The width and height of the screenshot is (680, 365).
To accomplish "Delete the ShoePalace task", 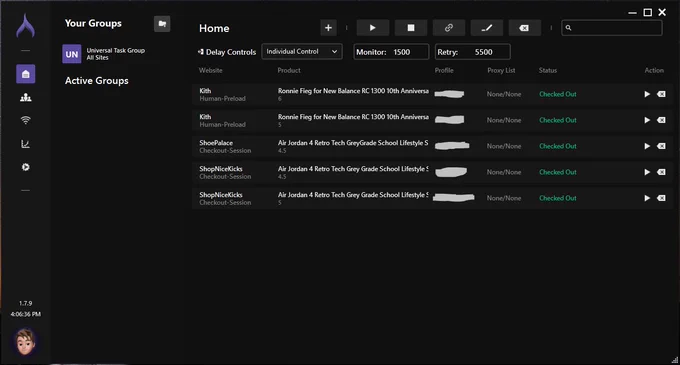I will (661, 146).
